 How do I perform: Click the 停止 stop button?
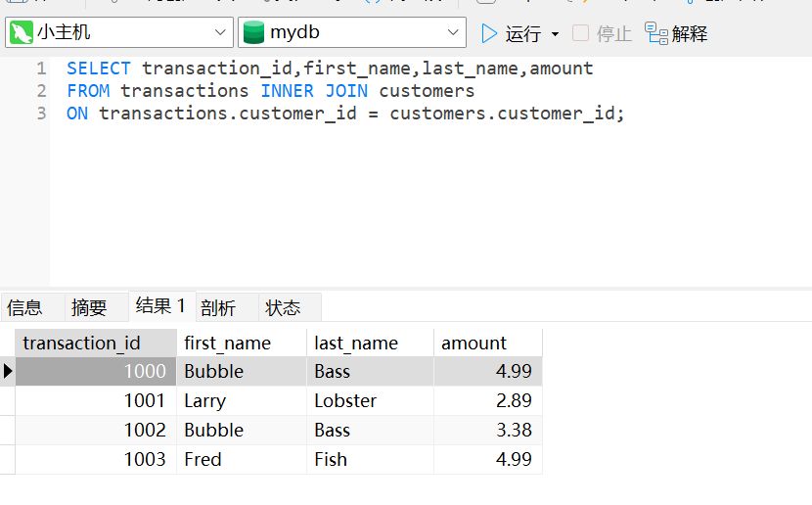click(x=603, y=33)
